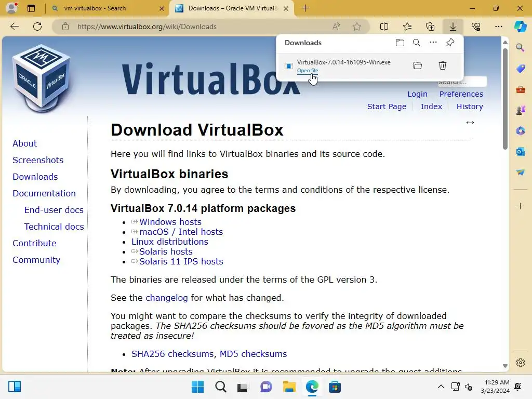Go to Start Page link
The height and width of the screenshot is (399, 532).
[x=387, y=107]
